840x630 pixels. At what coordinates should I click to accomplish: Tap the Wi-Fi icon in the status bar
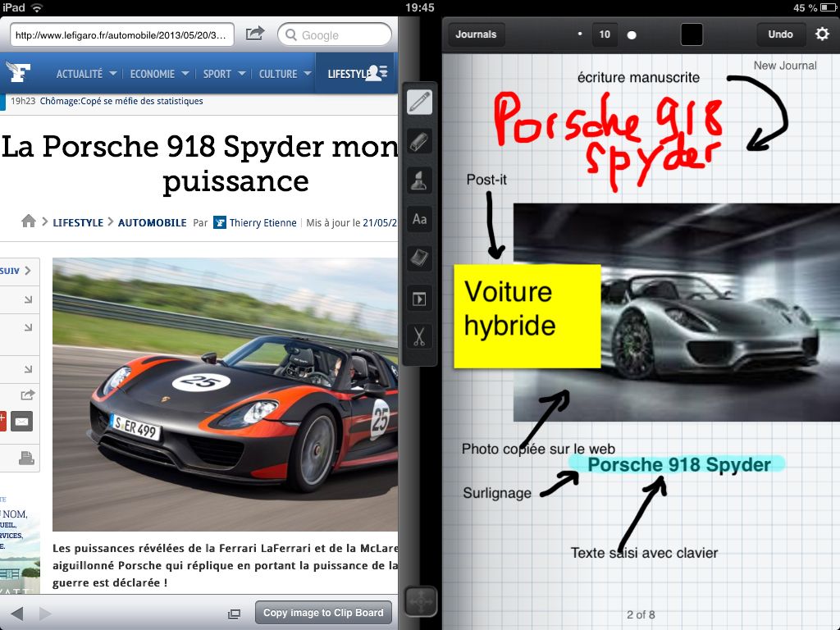(x=37, y=7)
